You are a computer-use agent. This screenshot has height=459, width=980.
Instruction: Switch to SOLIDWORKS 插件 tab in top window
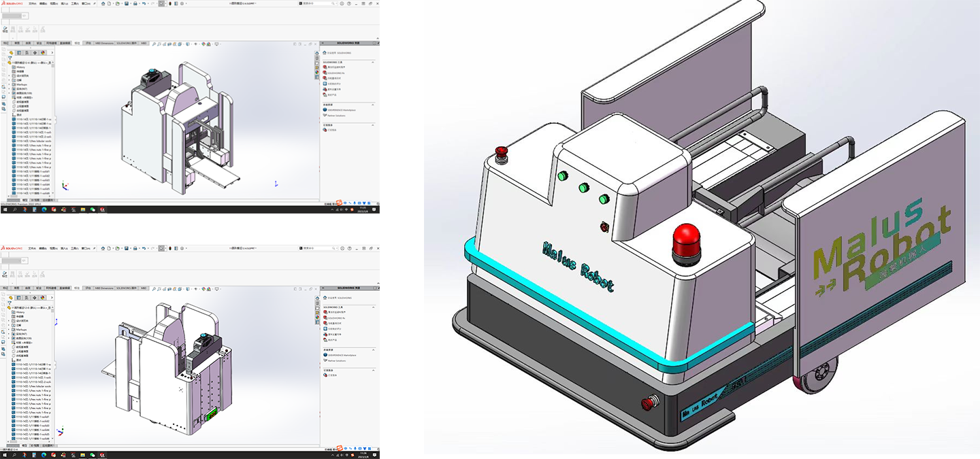[x=127, y=44]
